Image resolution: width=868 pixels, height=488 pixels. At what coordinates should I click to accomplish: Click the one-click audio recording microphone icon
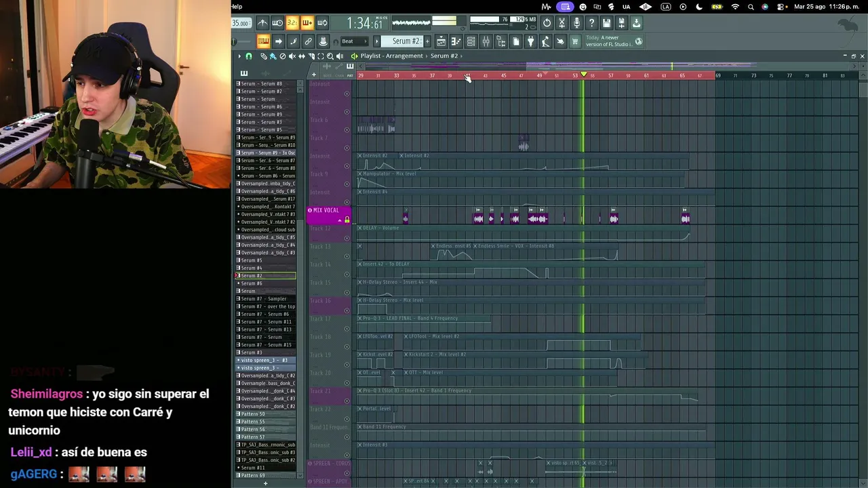tap(576, 23)
